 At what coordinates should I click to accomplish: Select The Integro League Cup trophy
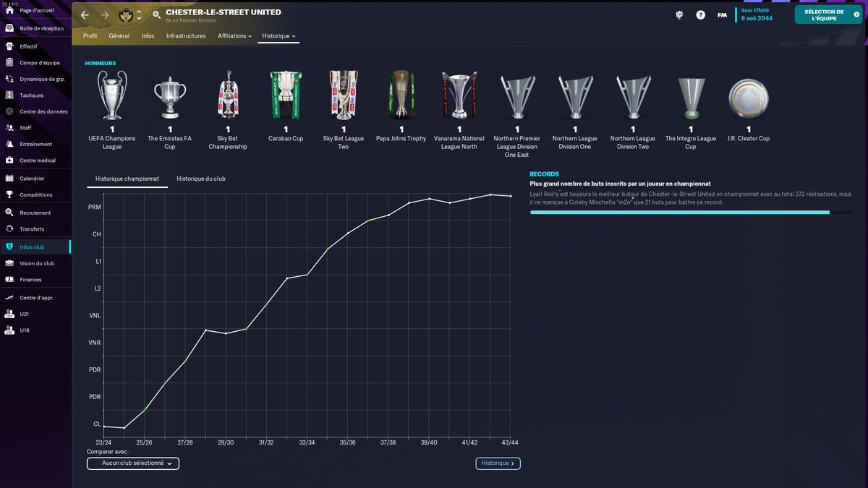[x=691, y=97]
